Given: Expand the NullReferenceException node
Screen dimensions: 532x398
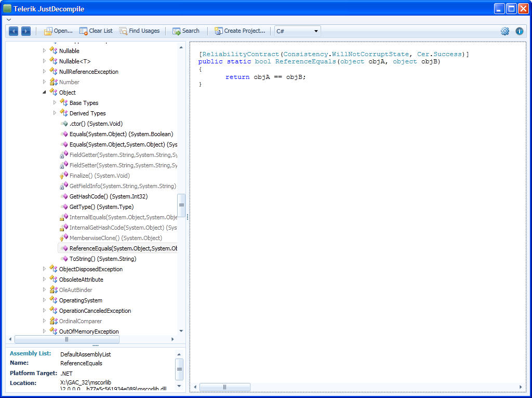Looking at the screenshot, I should click(x=44, y=72).
